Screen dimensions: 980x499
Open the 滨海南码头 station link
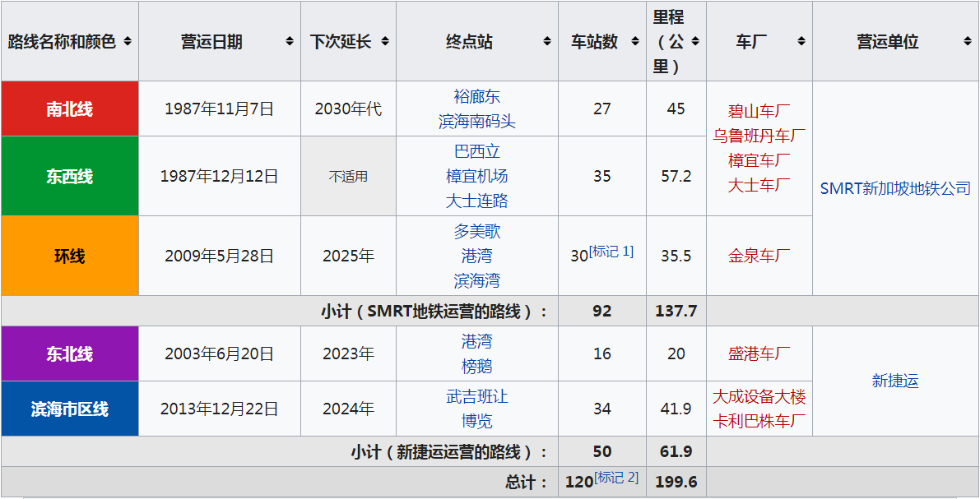coord(476,122)
